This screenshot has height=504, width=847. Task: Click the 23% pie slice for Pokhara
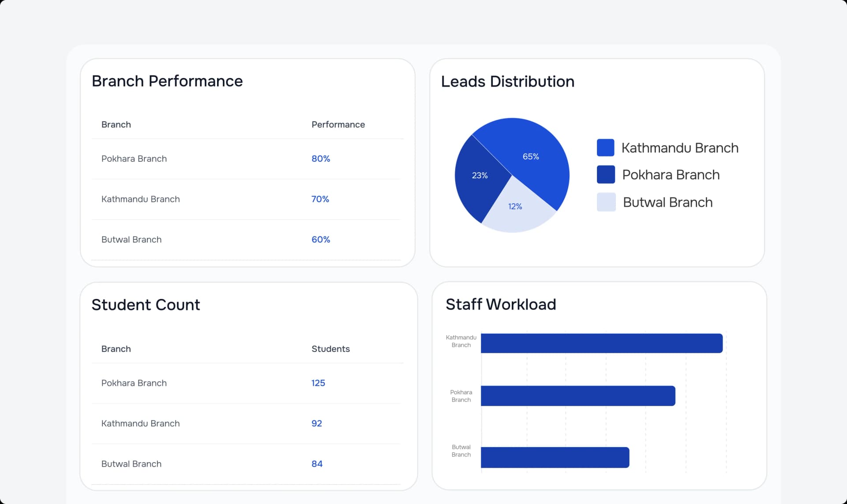click(480, 175)
